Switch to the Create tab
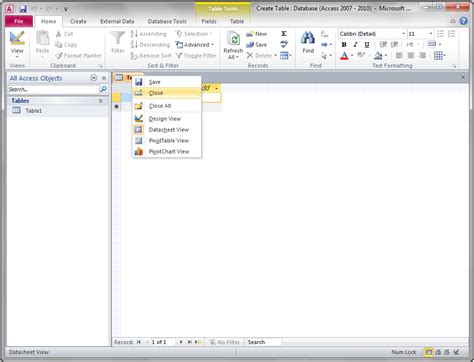Image resolution: width=474 pixels, height=362 pixels. click(78, 21)
